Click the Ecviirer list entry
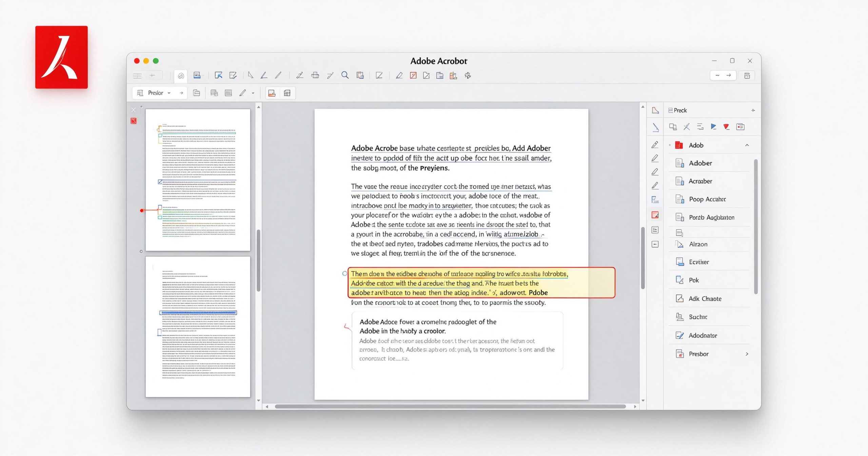868x456 pixels. click(x=709, y=262)
